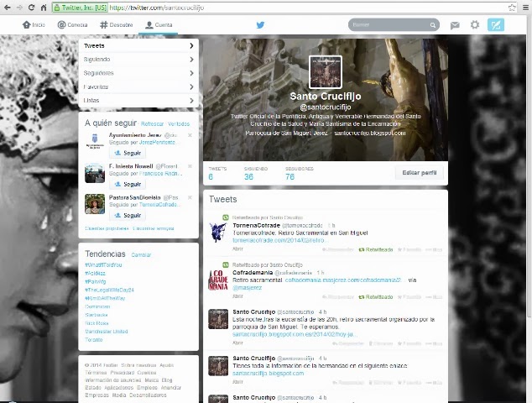Open direct messages envelope icon
Viewport: 532px width, 403px height.
455,25
